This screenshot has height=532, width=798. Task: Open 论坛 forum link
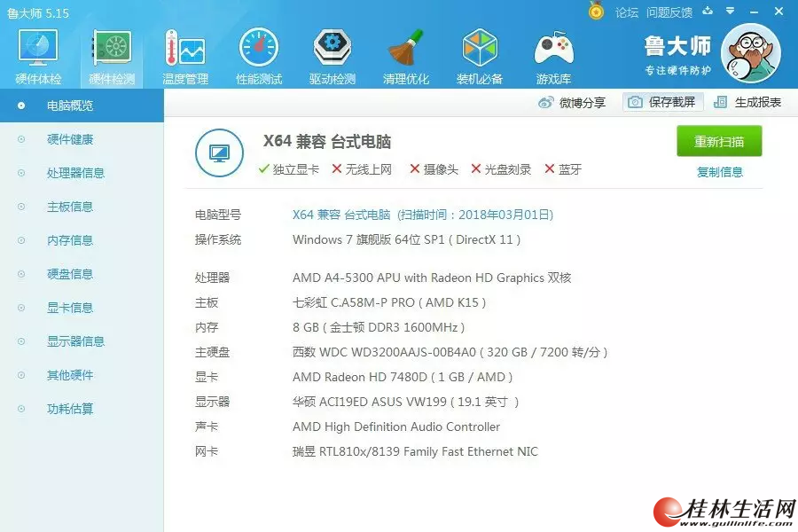coord(627,12)
